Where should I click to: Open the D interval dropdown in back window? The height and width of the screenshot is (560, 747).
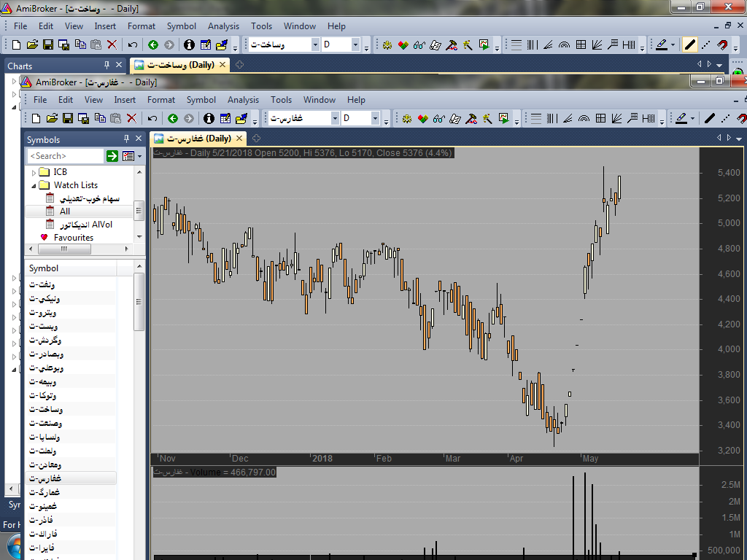pos(355,44)
